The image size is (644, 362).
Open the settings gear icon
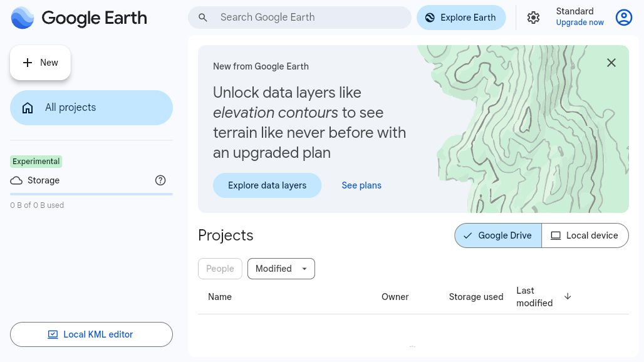(533, 18)
